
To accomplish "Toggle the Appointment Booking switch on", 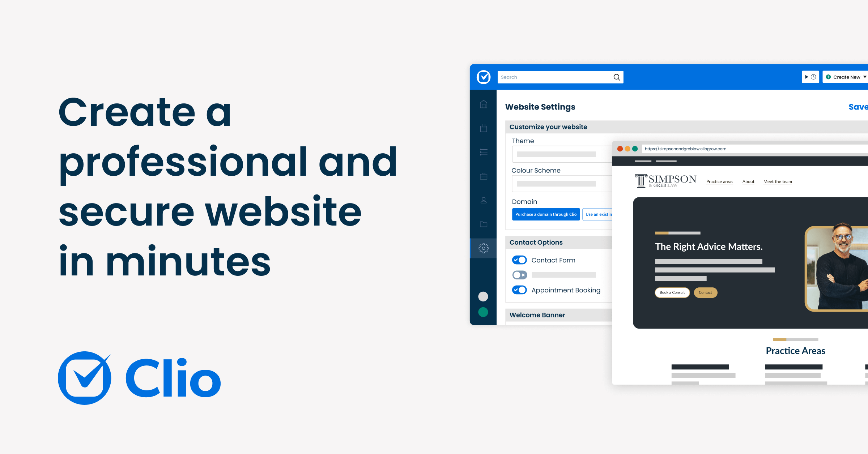I will coord(519,290).
